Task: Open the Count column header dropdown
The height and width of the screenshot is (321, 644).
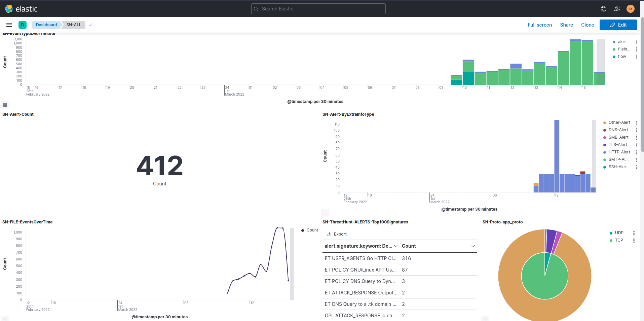Action: (x=473, y=246)
